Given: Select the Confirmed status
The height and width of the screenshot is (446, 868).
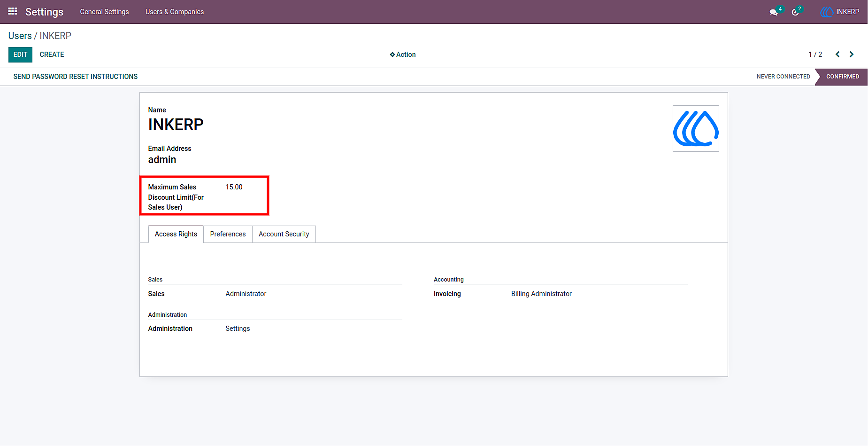Looking at the screenshot, I should click(843, 77).
